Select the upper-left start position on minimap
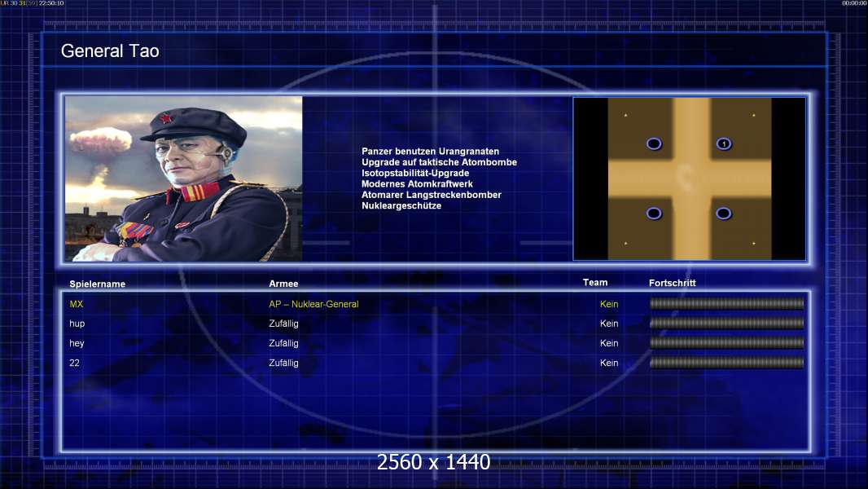 pyautogui.click(x=654, y=144)
